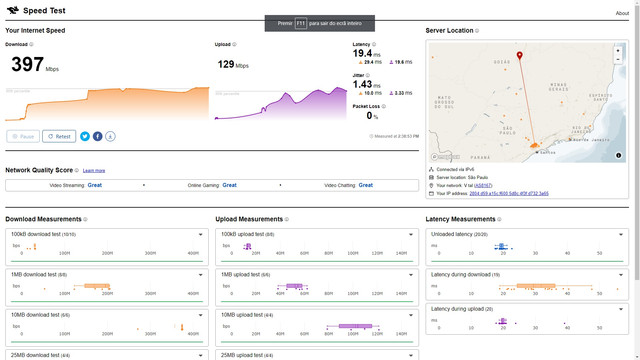The height and width of the screenshot is (360, 640).
Task: Expand Latency during download panel
Action: click(621, 275)
